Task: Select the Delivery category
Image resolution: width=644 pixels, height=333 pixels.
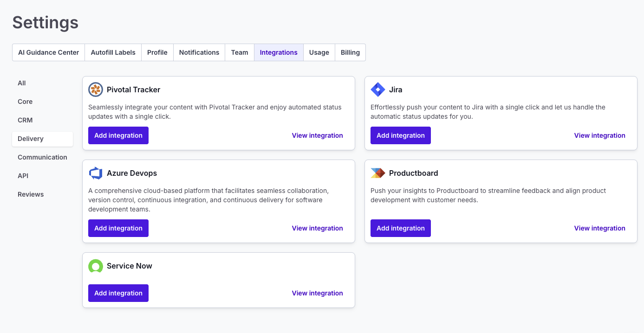Action: [42, 139]
